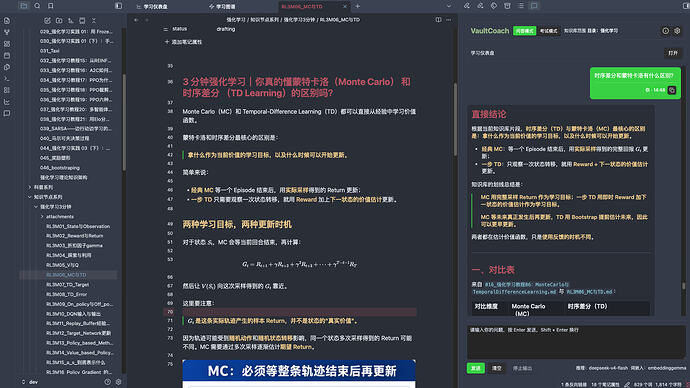Open the outline list icon in right sidebar

point(521,6)
